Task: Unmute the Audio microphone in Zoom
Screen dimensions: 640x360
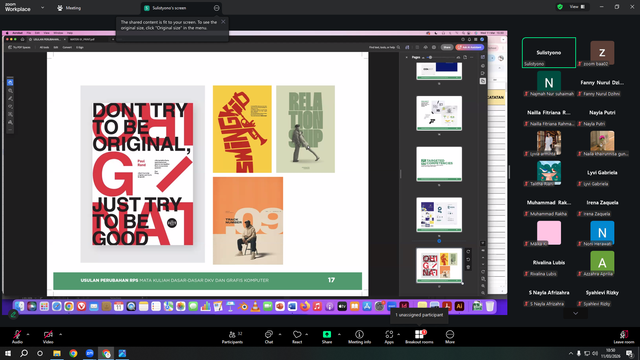Action: click(17, 336)
